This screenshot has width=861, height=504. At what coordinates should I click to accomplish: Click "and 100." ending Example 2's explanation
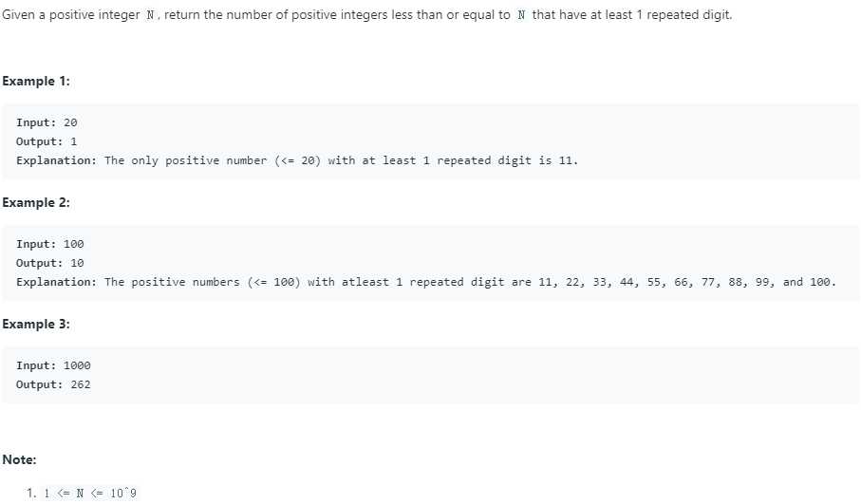point(809,282)
